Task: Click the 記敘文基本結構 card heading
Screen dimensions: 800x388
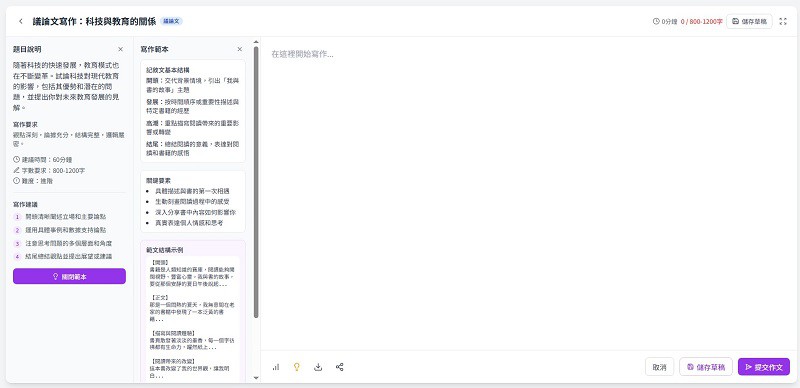Action: (168, 70)
